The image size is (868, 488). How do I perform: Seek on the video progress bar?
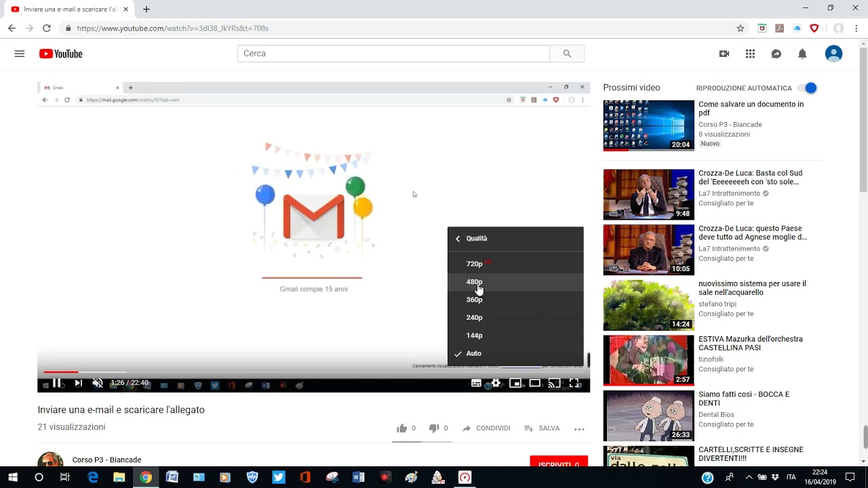pyautogui.click(x=313, y=371)
